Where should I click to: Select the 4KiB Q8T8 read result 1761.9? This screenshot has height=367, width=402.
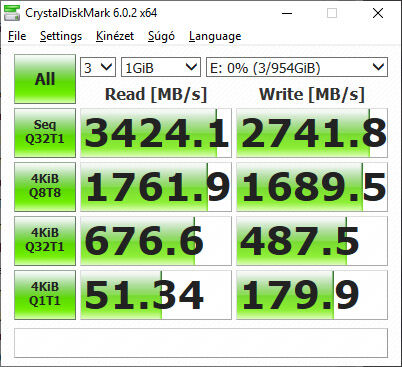156,187
